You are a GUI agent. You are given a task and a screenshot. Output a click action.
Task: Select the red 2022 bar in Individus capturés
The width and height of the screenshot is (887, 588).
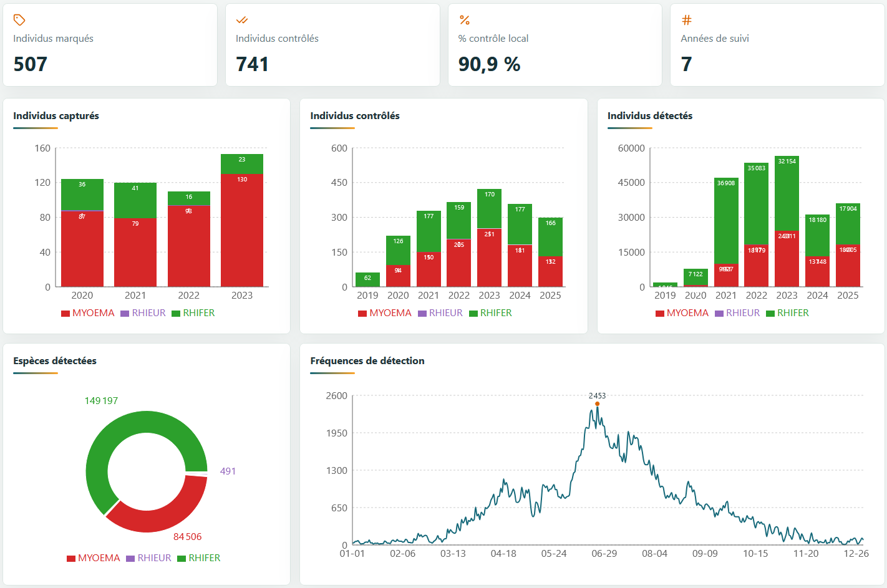[x=189, y=246]
